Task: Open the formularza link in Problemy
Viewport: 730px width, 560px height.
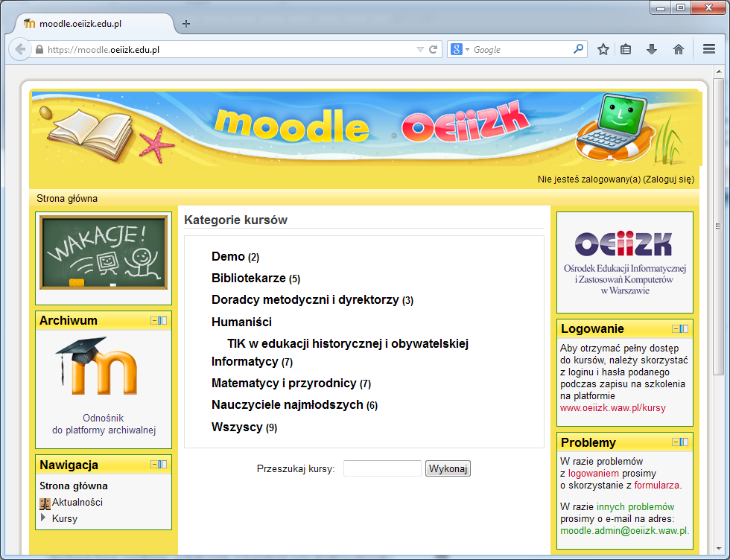Action: (656, 486)
